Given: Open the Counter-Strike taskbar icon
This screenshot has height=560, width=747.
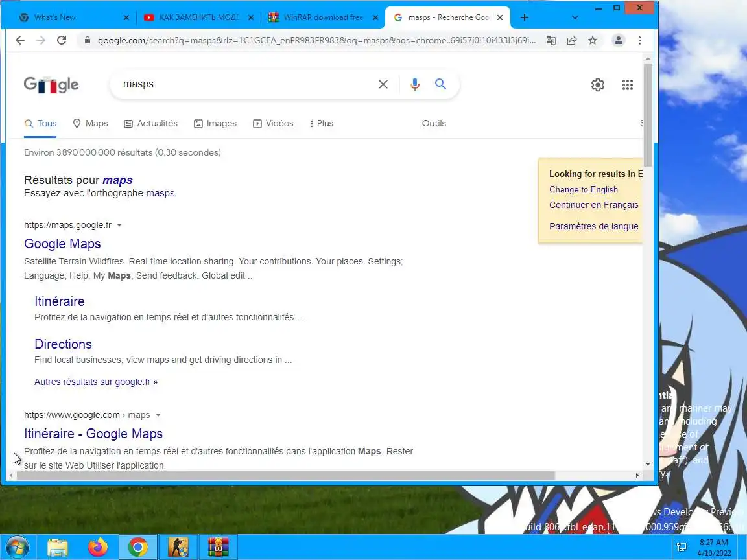Looking at the screenshot, I should point(178,548).
